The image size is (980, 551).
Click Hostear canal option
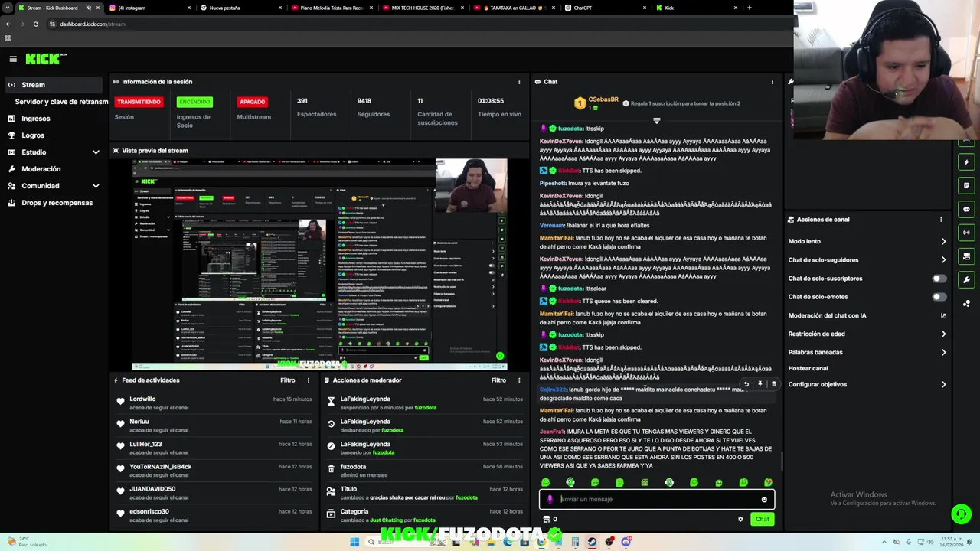[x=808, y=368]
